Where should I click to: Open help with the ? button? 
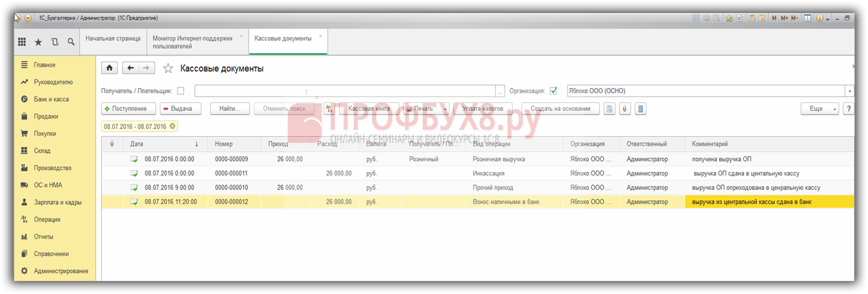848,109
